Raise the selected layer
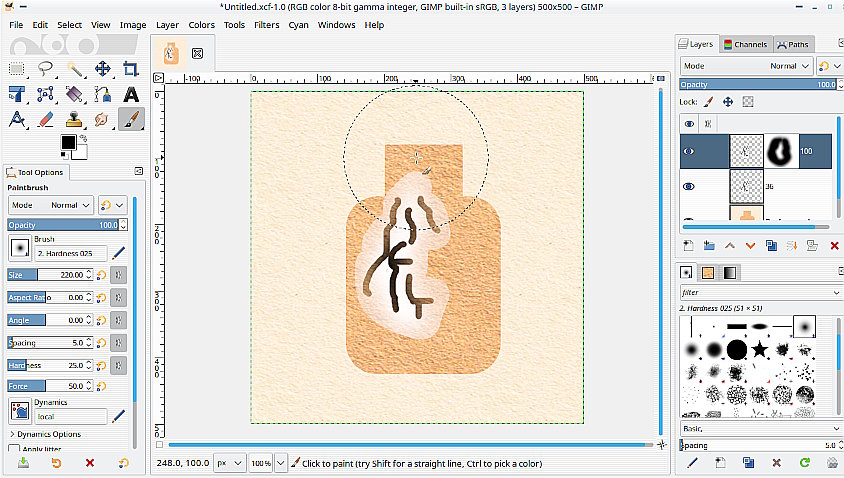 pos(729,245)
